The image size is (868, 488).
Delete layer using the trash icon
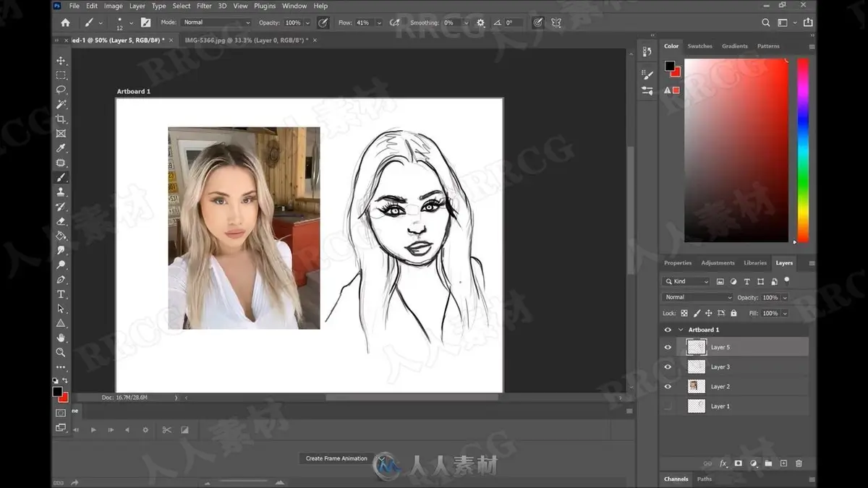point(799,463)
